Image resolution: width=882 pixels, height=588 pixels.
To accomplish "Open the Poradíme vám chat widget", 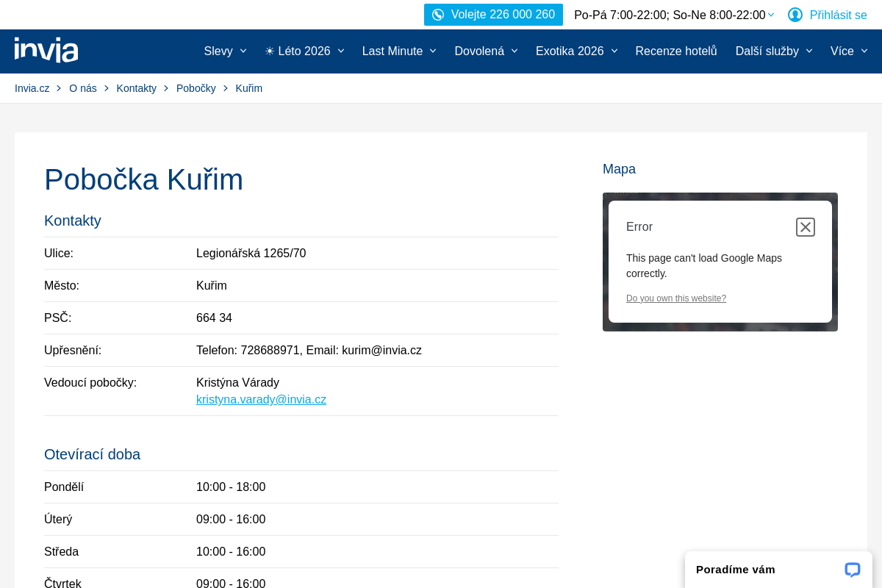I will click(x=778, y=570).
